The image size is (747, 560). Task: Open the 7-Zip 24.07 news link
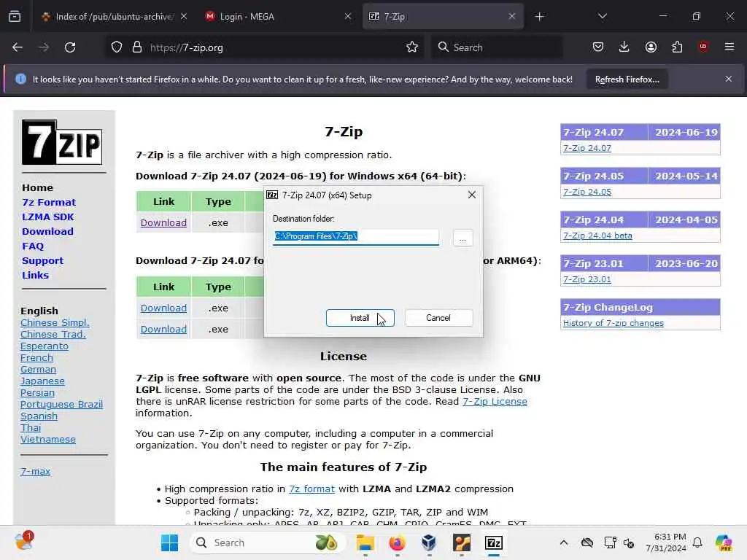pyautogui.click(x=587, y=148)
